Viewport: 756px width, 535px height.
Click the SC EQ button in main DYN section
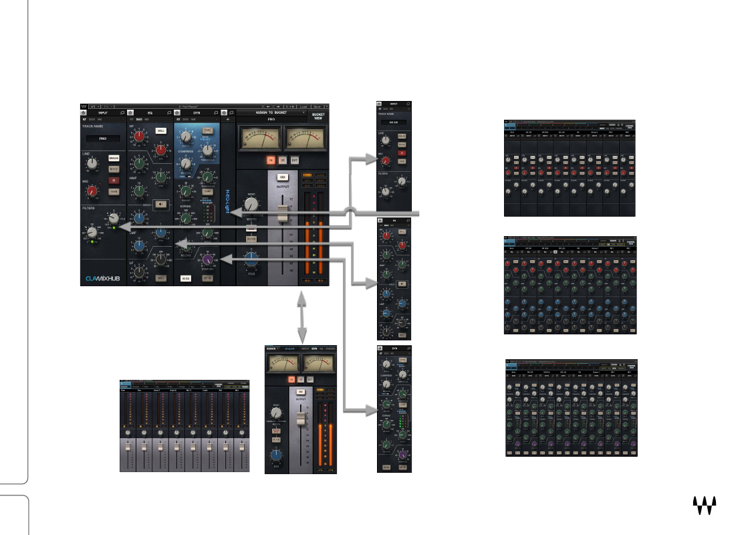click(185, 278)
